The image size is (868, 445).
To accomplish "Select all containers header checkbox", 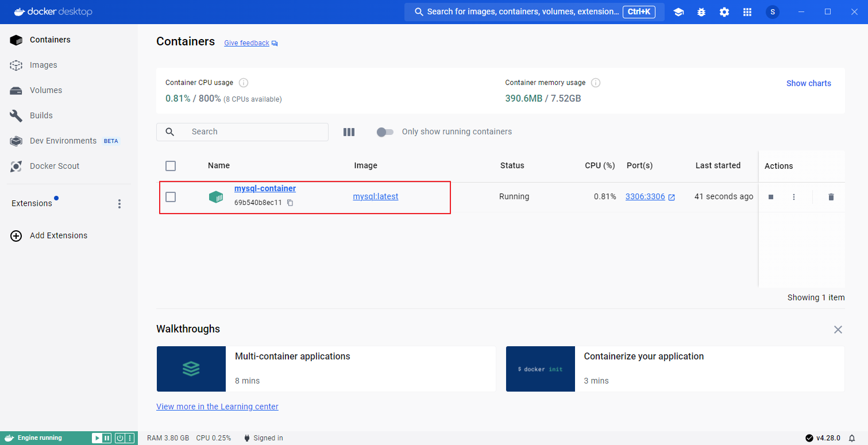I will pos(171,166).
